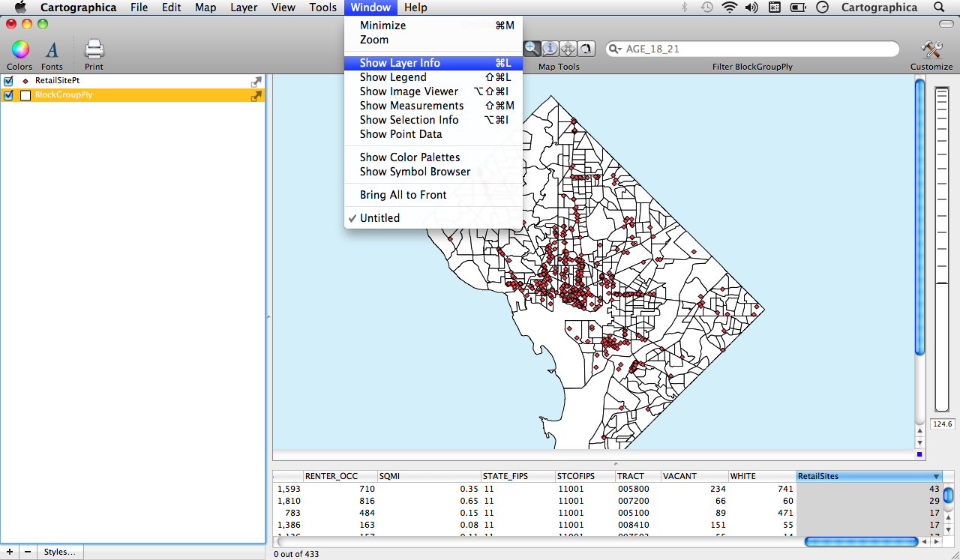Select the Identify info map tool
The image size is (960, 560).
coord(550,48)
